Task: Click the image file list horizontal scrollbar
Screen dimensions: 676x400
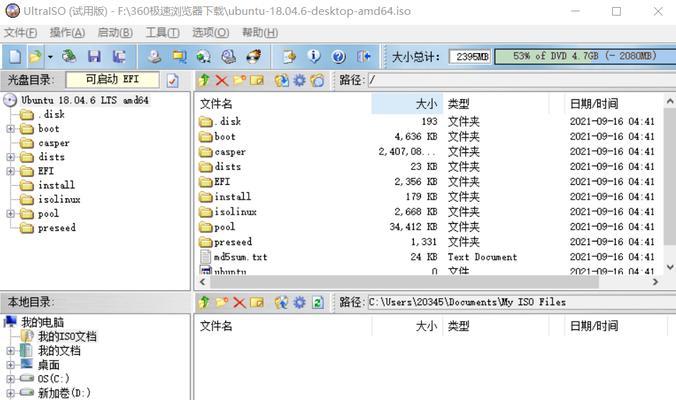Action: point(404,282)
